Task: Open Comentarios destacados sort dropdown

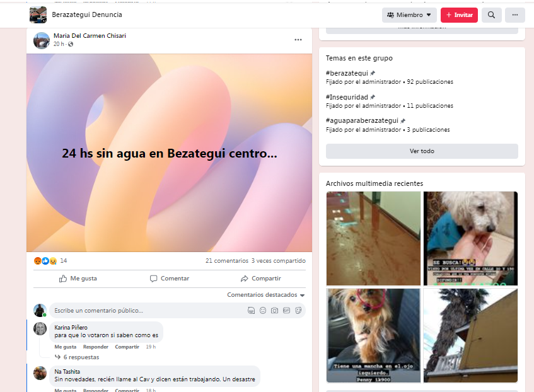Action: pyautogui.click(x=265, y=295)
